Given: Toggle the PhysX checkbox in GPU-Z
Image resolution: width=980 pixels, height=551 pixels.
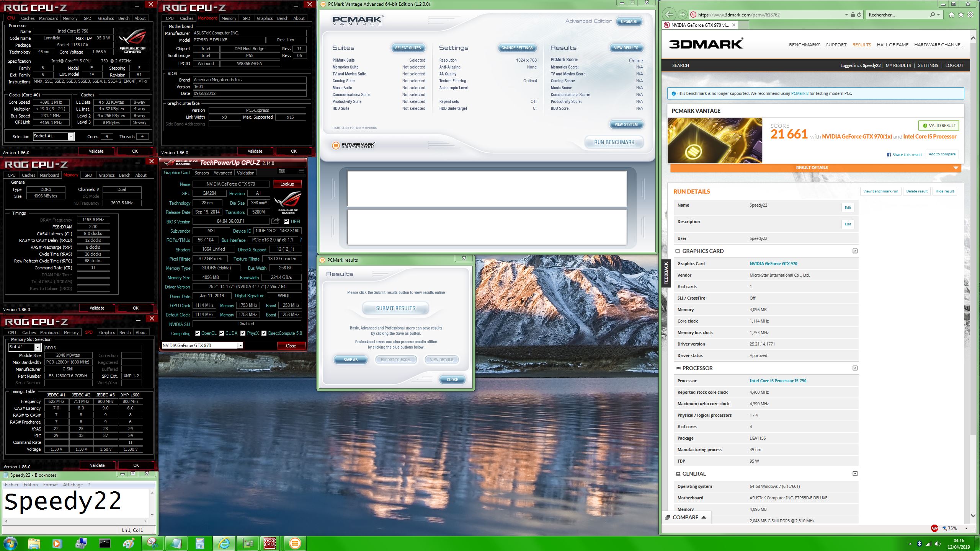Looking at the screenshot, I should (243, 333).
